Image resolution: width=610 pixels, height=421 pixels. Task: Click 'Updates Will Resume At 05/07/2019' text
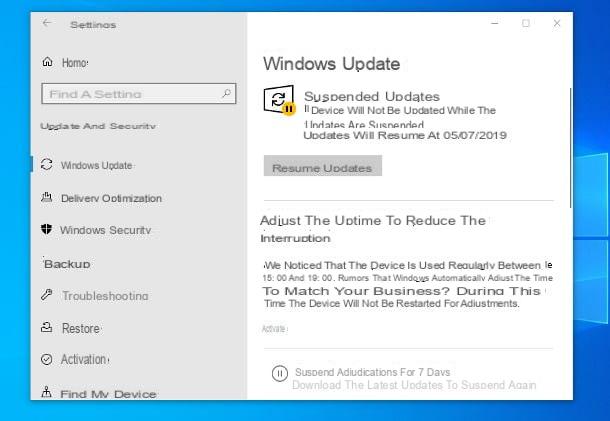click(405, 135)
